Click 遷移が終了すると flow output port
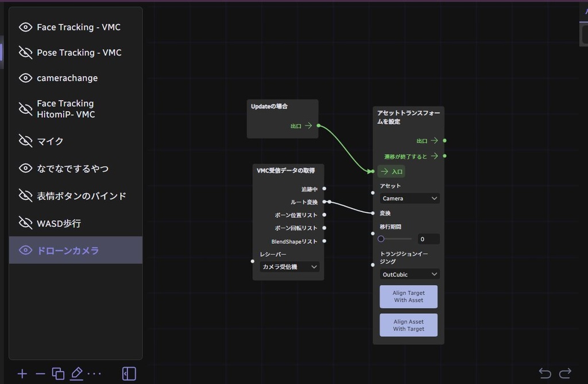The width and height of the screenshot is (588, 384). (444, 156)
